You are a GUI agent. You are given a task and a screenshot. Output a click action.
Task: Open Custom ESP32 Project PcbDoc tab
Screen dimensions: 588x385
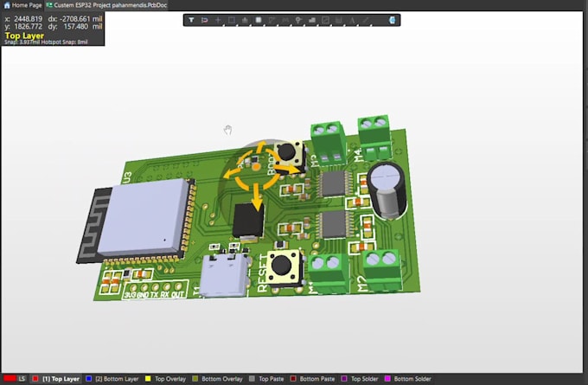(106, 5)
